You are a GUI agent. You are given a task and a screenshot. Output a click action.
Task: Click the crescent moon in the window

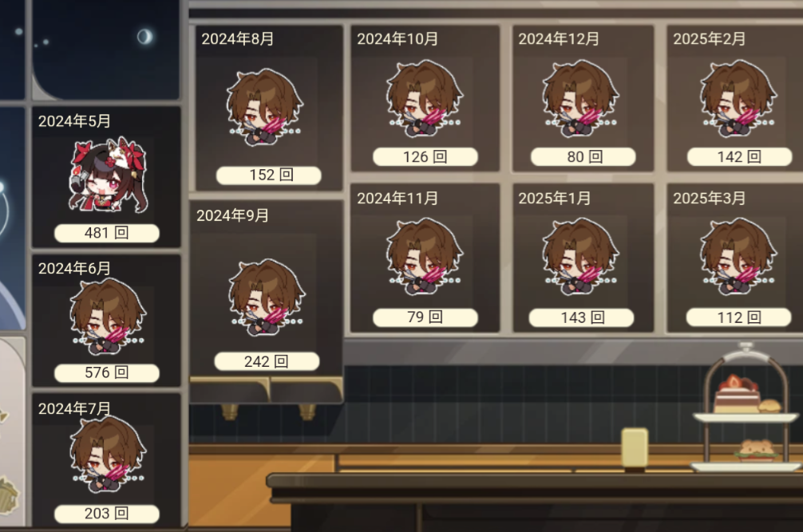tap(145, 37)
